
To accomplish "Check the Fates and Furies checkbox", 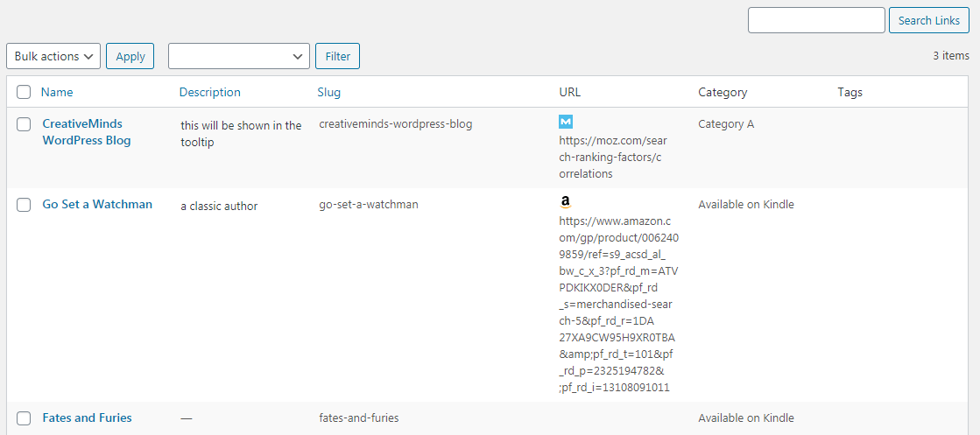I will pyautogui.click(x=24, y=418).
